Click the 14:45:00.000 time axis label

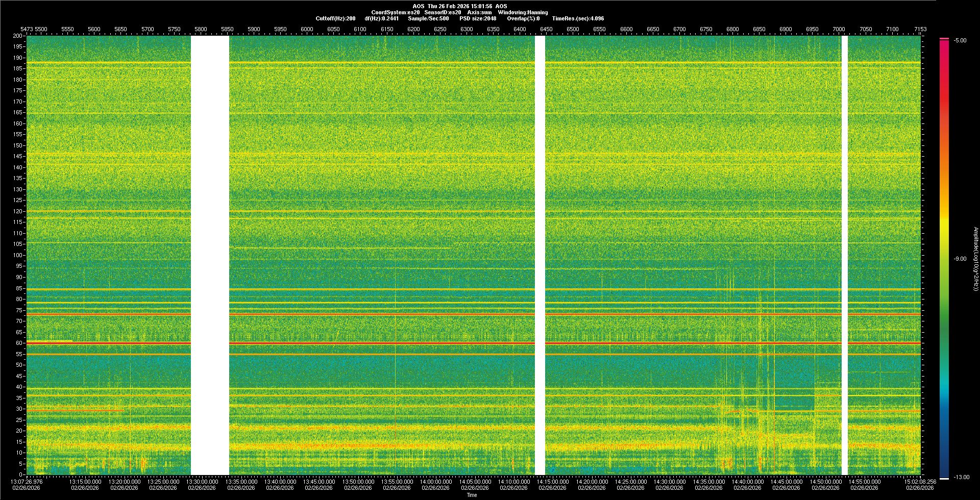tap(786, 482)
